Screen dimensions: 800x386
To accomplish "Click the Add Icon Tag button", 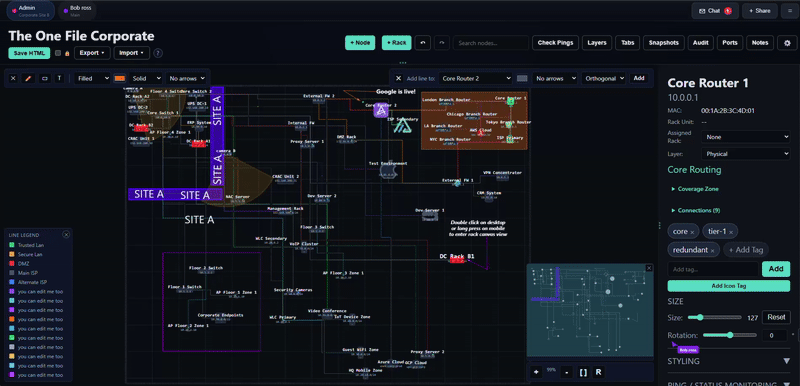I will [729, 286].
